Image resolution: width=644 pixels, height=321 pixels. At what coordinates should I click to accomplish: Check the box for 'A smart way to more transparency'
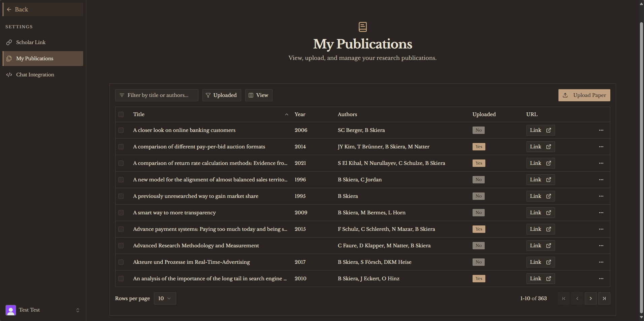[121, 213]
